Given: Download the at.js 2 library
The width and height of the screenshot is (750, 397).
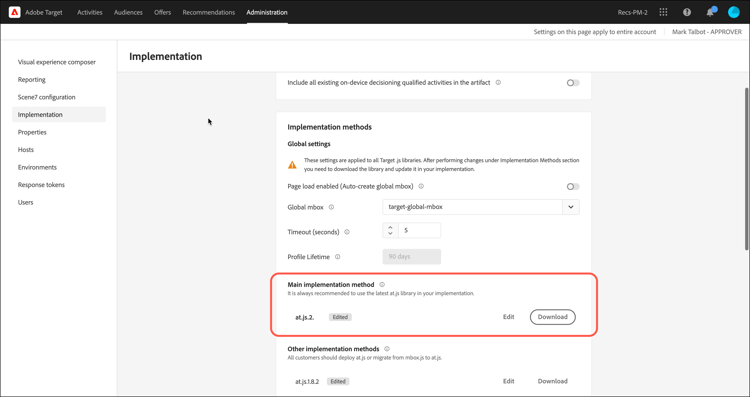Looking at the screenshot, I should click(x=552, y=317).
